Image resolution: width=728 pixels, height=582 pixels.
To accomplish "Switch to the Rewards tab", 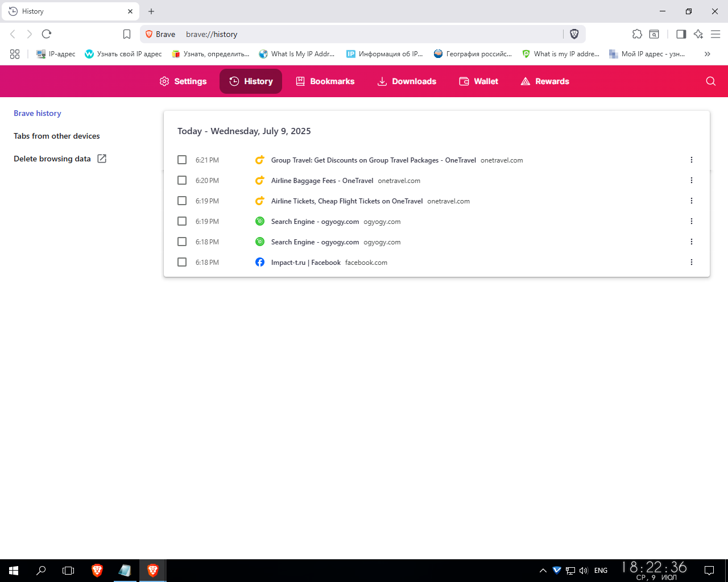I will (x=545, y=81).
